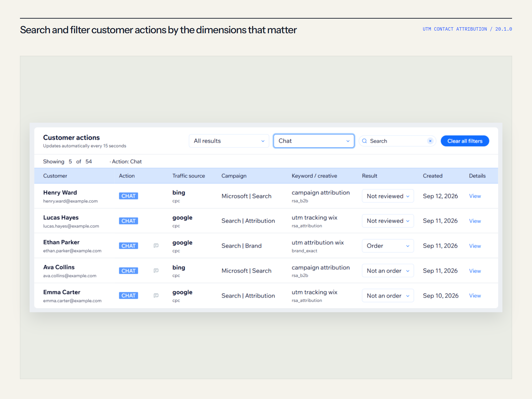Click email ethan.parker@example.com
This screenshot has width=532, height=399.
[72, 251]
